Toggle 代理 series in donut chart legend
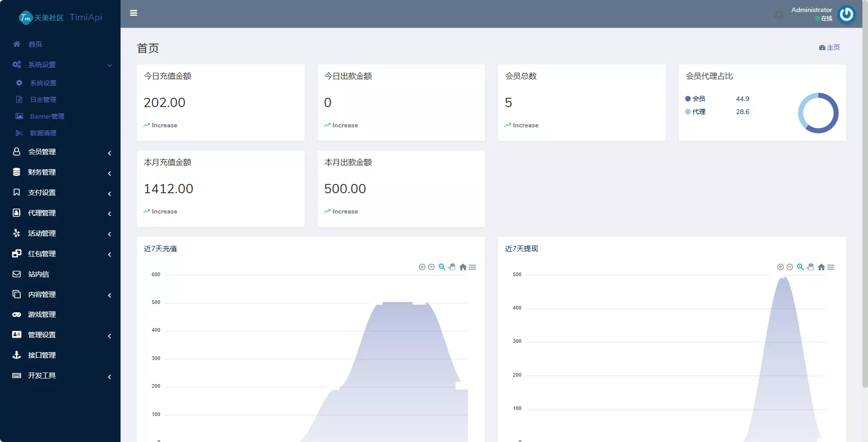Image resolution: width=868 pixels, height=442 pixels. pyautogui.click(x=696, y=112)
